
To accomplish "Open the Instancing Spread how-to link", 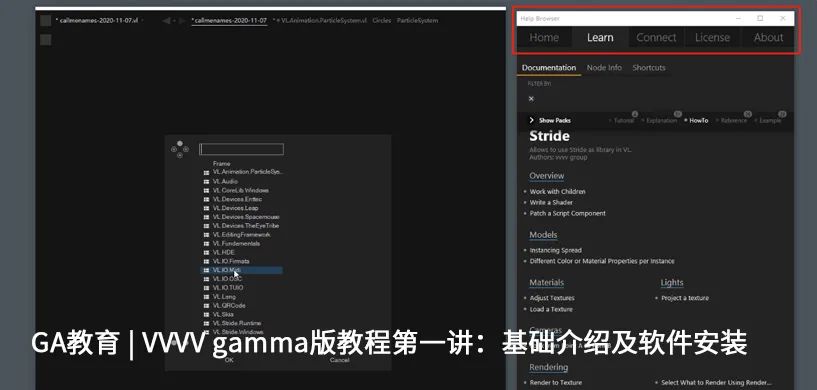I will (x=555, y=250).
